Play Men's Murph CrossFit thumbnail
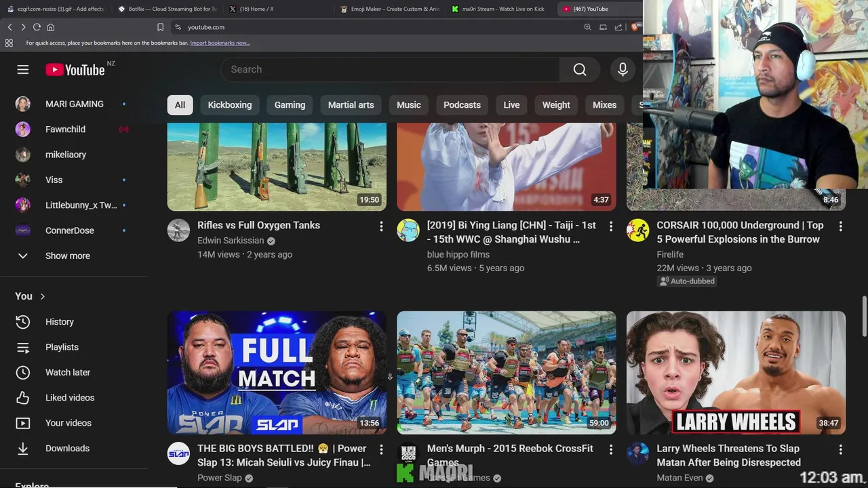The image size is (868, 488). [x=507, y=373]
